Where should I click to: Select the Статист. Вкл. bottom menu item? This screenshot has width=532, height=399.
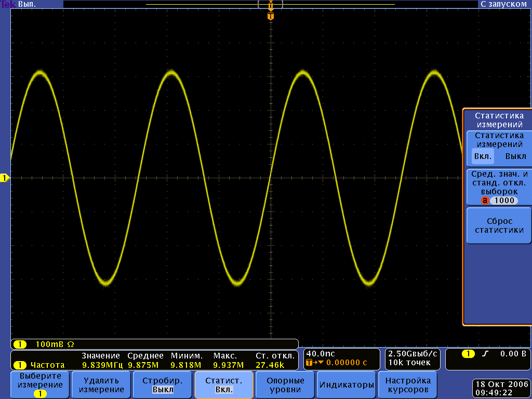pos(224,384)
